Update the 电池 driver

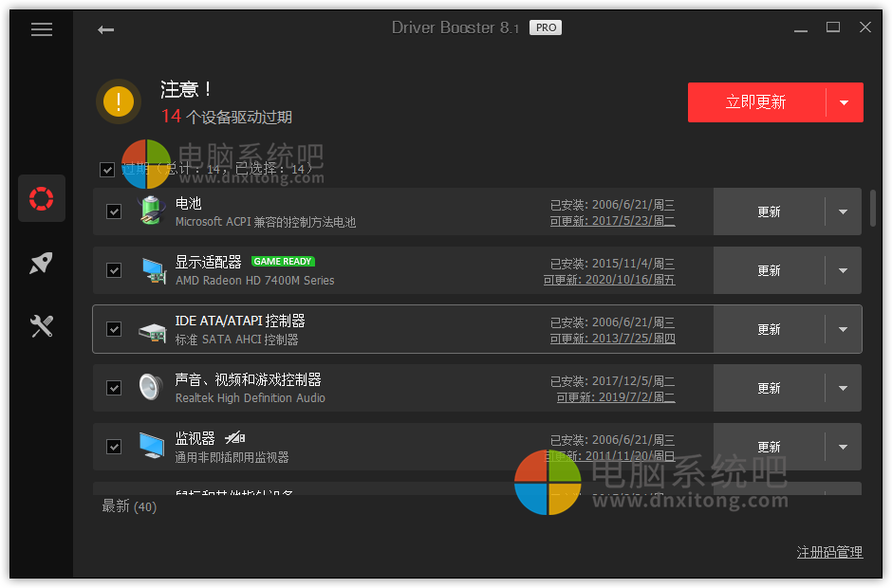click(x=770, y=211)
